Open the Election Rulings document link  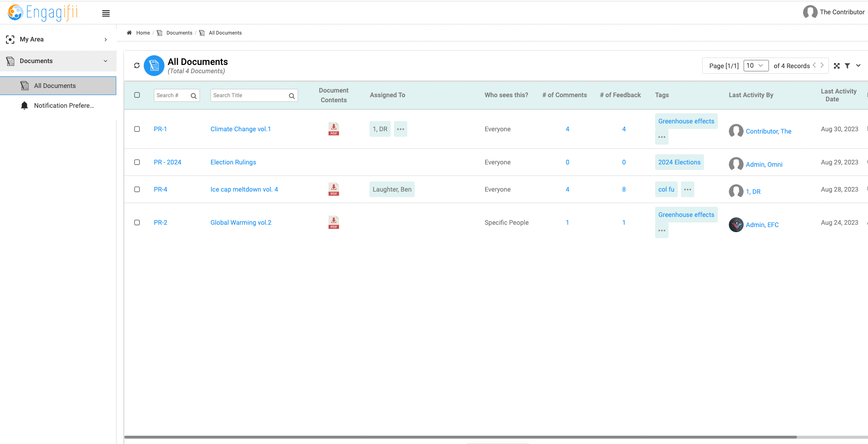[x=233, y=162]
